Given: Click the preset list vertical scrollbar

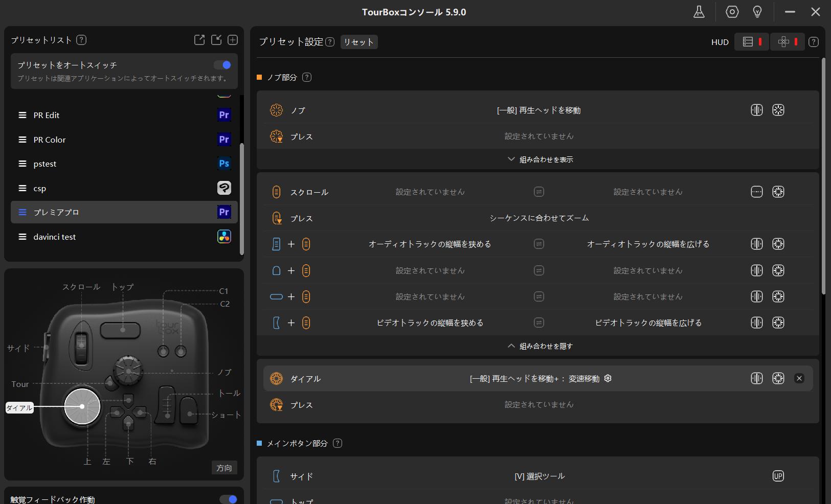Looking at the screenshot, I should (242, 198).
